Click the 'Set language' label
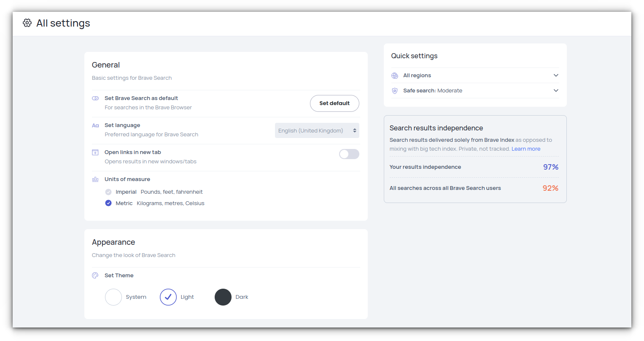This screenshot has height=341, width=644. (x=122, y=125)
